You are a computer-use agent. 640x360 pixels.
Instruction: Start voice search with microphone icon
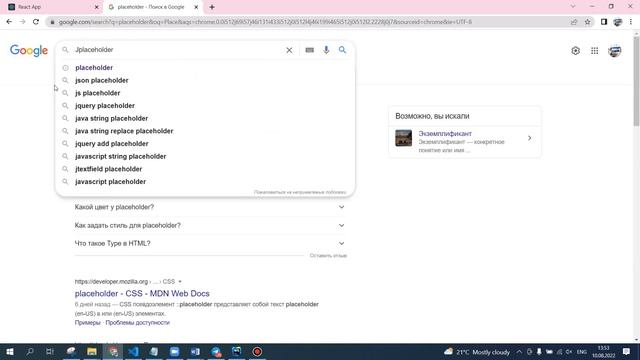point(326,50)
